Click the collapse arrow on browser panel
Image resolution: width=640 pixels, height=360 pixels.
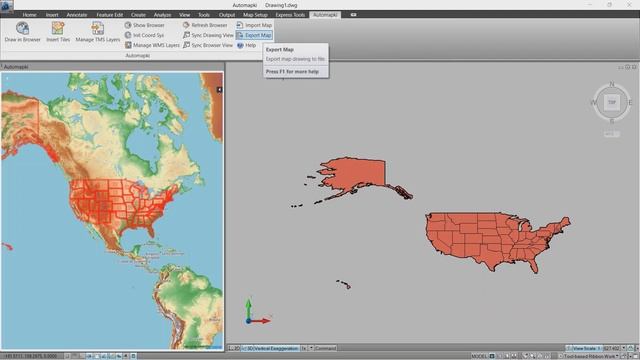point(219,89)
